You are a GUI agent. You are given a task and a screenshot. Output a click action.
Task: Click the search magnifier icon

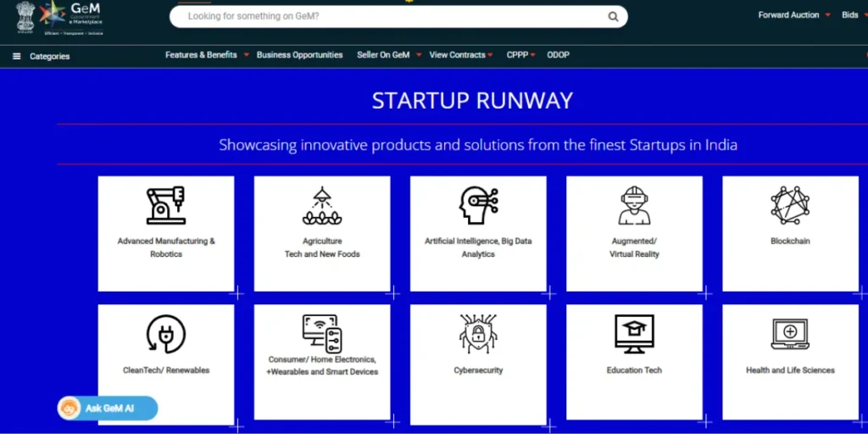[613, 17]
